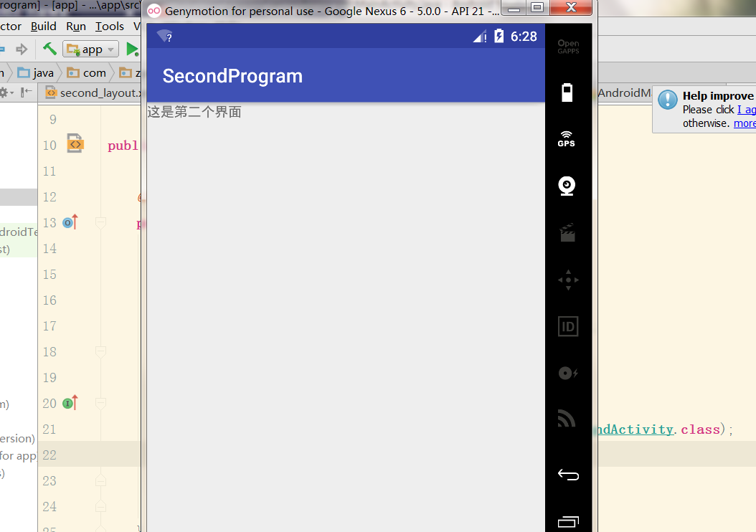Collapse the code fold marker on line 13
756x532 pixels.
click(101, 223)
